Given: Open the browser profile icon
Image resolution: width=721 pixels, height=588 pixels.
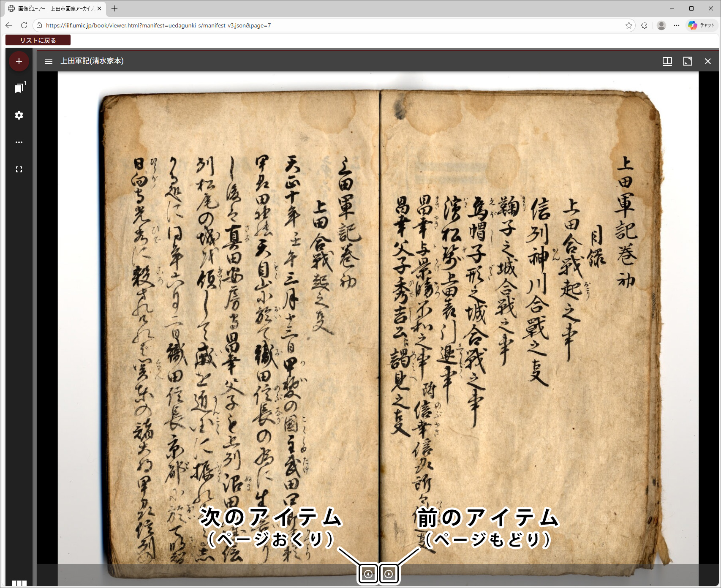Looking at the screenshot, I should click(661, 25).
